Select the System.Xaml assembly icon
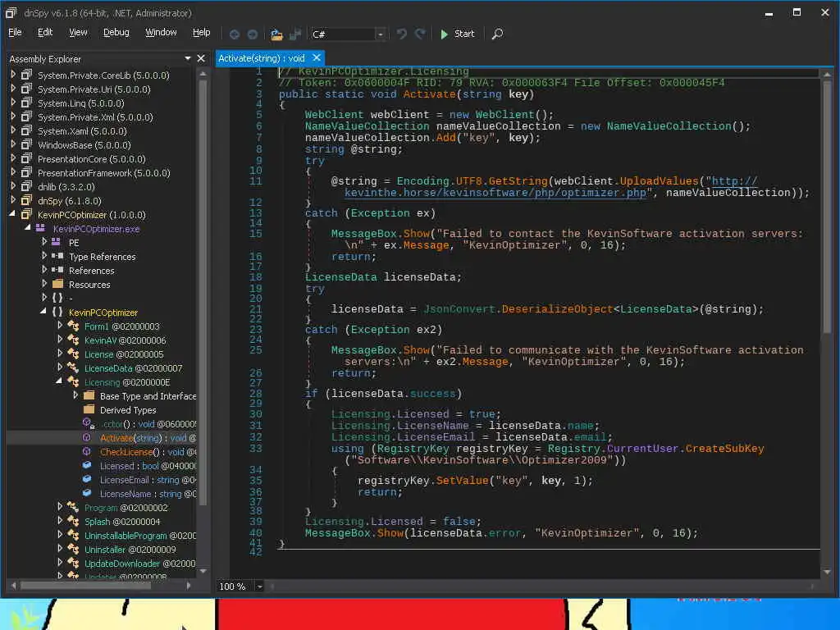840x630 pixels. pyautogui.click(x=27, y=130)
